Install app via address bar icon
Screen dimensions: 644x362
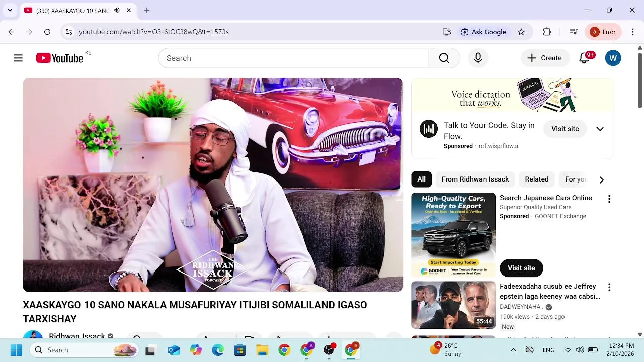coord(446,32)
